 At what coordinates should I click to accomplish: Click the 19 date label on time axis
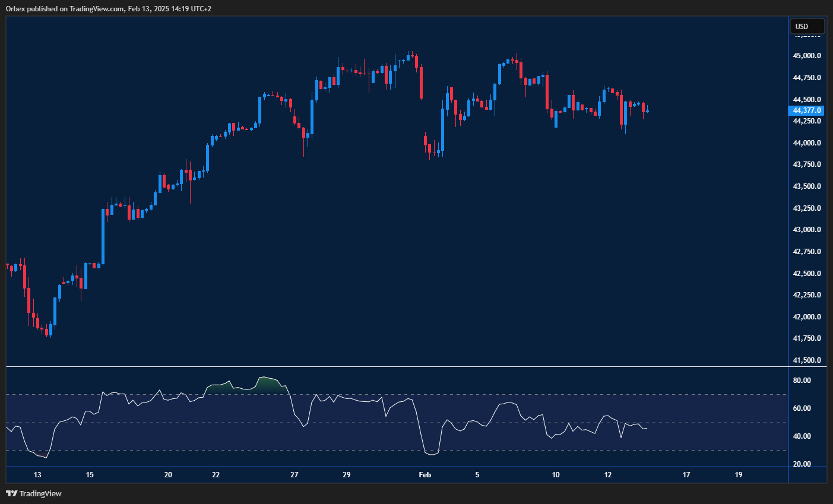click(x=739, y=475)
